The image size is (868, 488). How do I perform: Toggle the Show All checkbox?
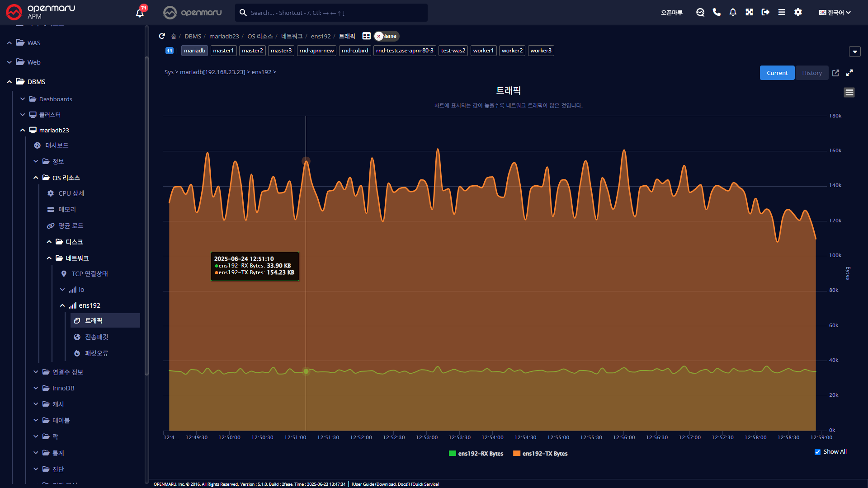pos(817,452)
